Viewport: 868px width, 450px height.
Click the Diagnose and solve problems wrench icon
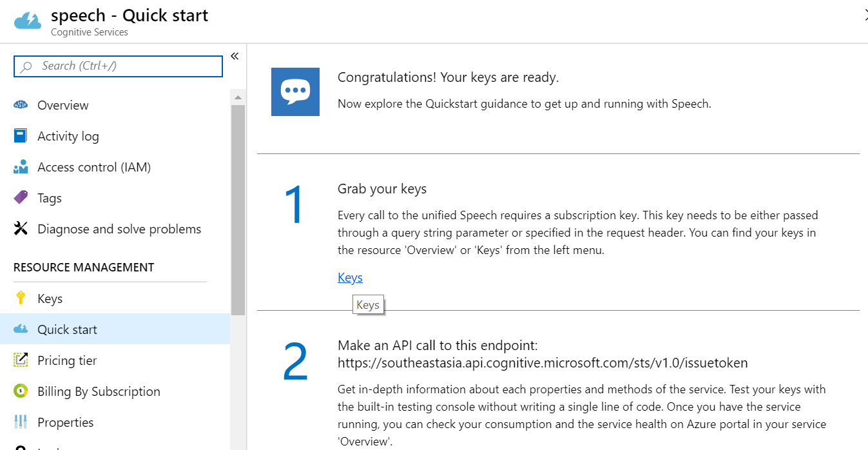click(x=21, y=228)
